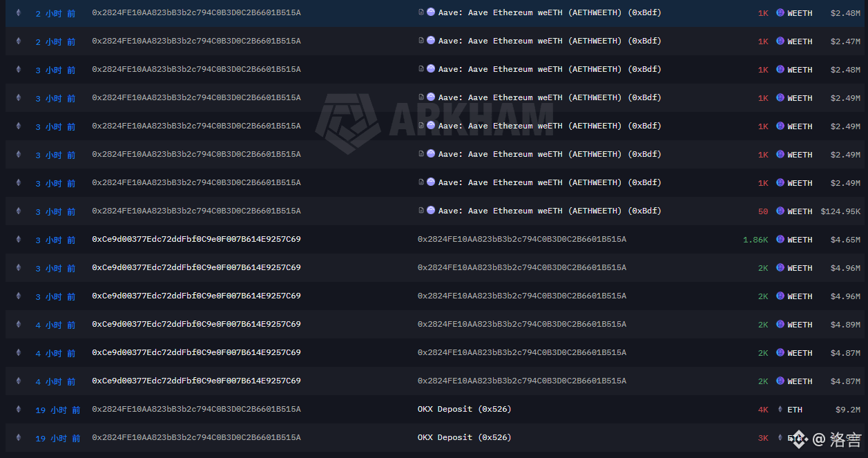Click Aave ghost logo in the $124.95K row
868x458 pixels.
(431, 211)
